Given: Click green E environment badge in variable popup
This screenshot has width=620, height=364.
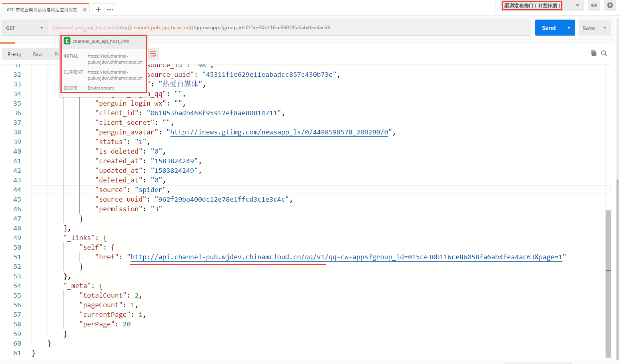Looking at the screenshot, I should (x=67, y=41).
